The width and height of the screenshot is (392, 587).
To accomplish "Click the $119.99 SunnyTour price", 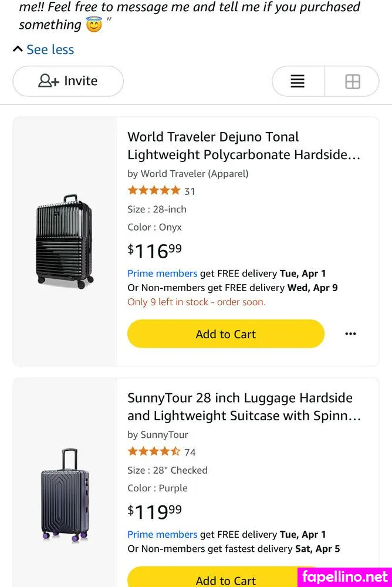I will click(x=155, y=512).
